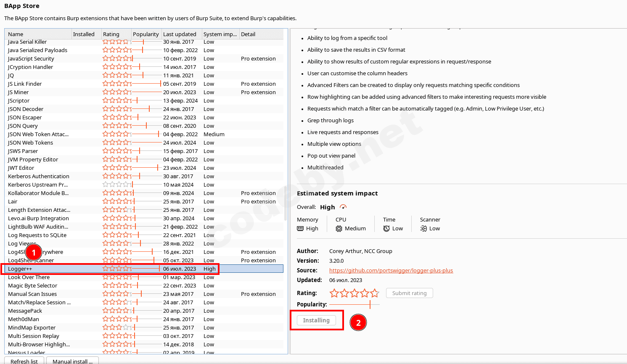Select the JSWS Parser extension

pyautogui.click(x=144, y=151)
